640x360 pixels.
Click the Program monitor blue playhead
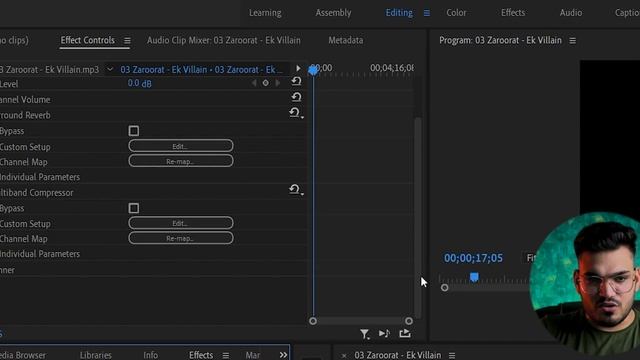point(474,278)
